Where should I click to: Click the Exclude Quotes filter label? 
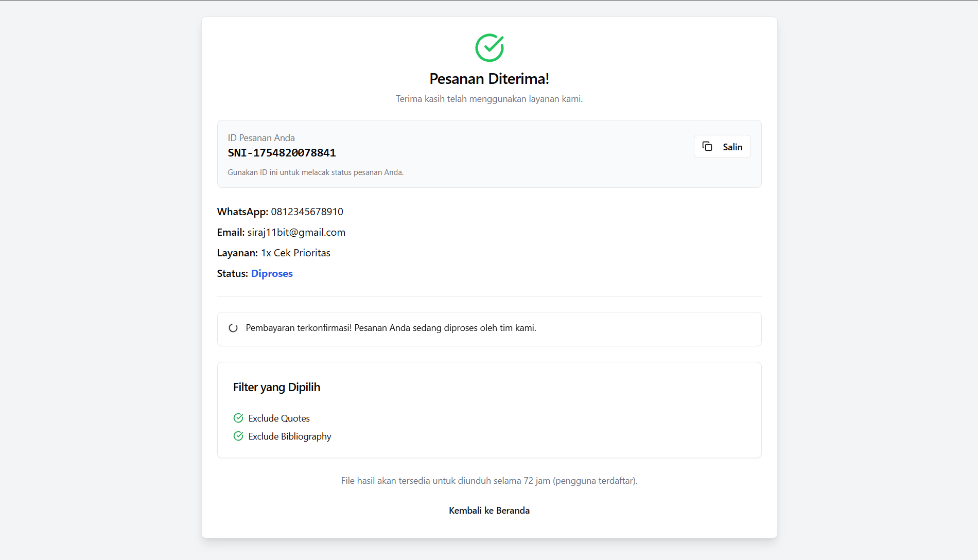pos(279,418)
